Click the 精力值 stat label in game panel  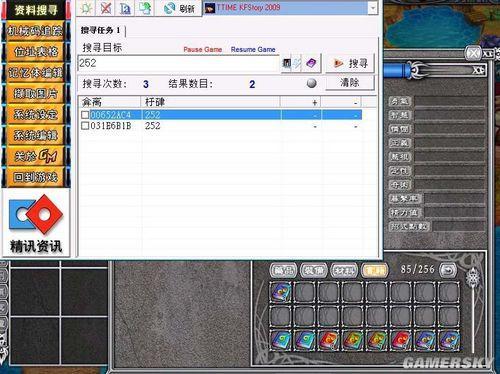[x=405, y=213]
